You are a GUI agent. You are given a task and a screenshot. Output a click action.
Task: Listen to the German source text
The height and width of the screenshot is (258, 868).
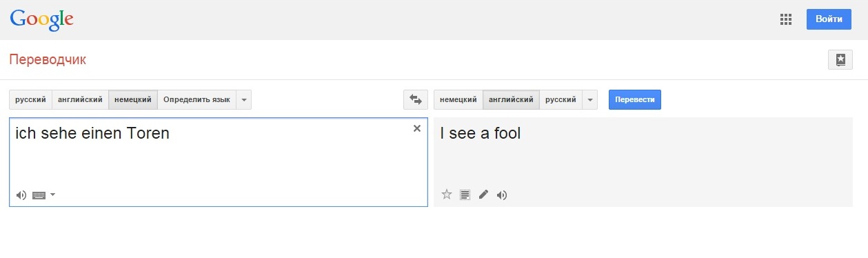(21, 195)
